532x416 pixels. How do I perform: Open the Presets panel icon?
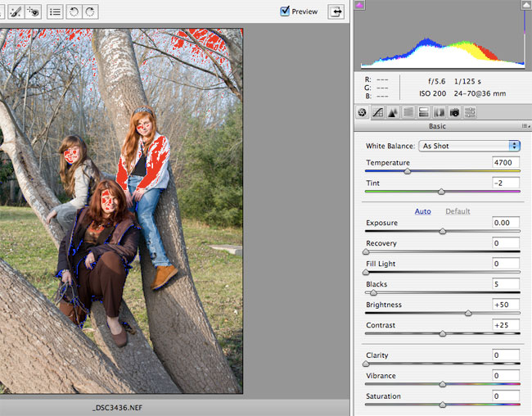click(x=469, y=112)
